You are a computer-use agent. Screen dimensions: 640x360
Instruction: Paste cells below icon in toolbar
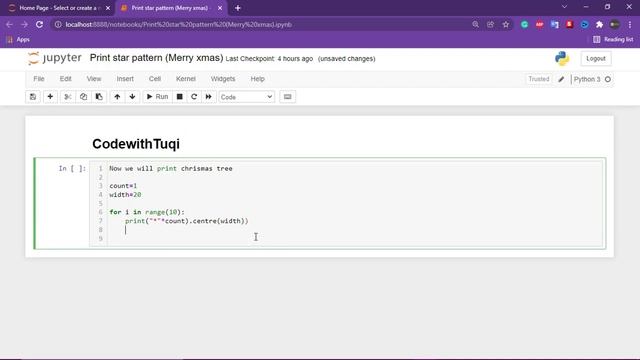(99, 97)
